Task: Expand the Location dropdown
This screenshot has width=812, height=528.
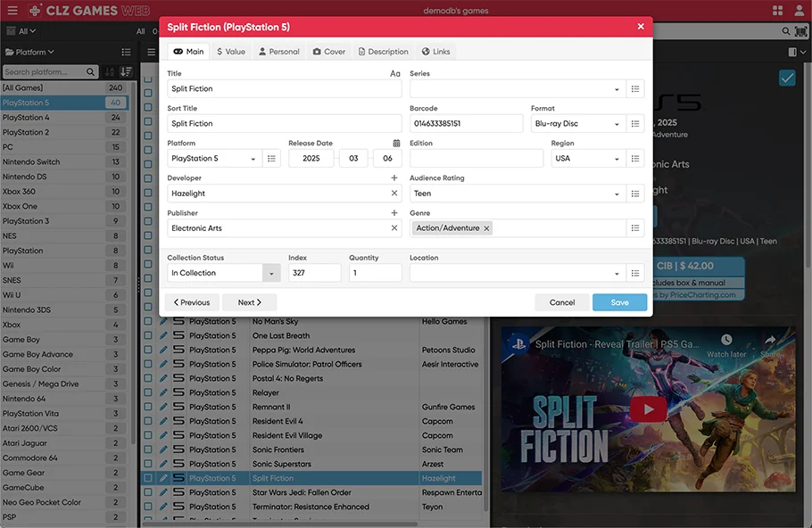Action: 617,273
